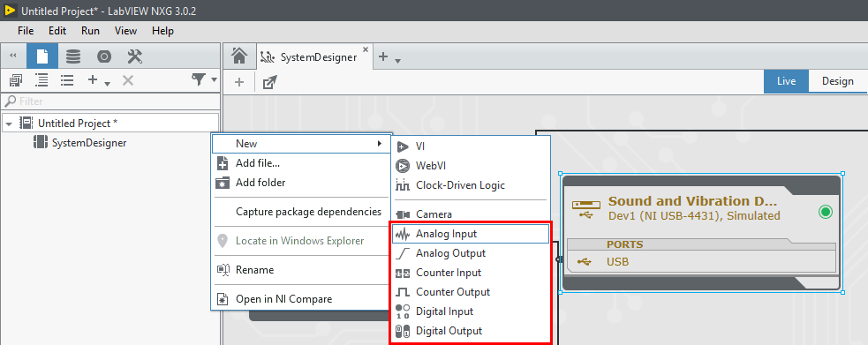Click the USB device icon on card
Screen dimensions: 868x345
click(587, 209)
